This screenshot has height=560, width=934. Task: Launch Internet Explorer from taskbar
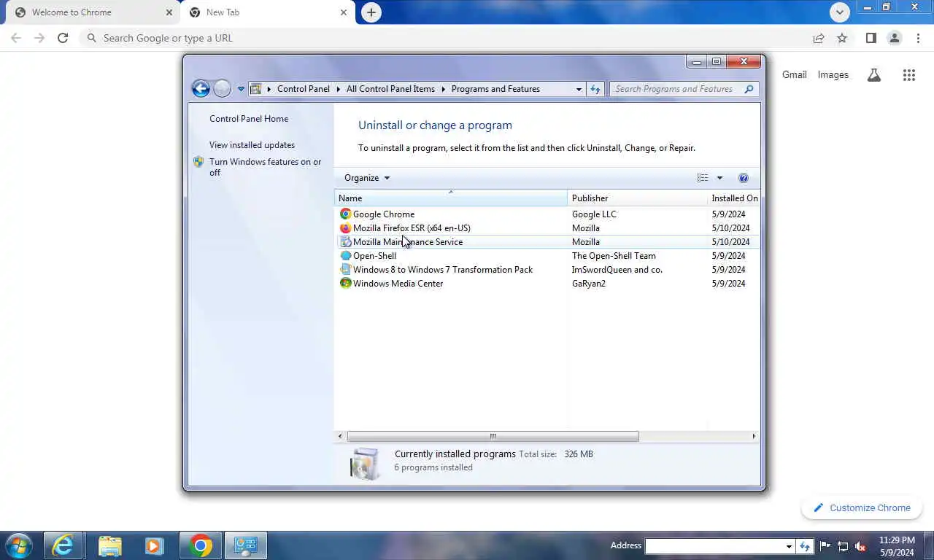(x=63, y=545)
